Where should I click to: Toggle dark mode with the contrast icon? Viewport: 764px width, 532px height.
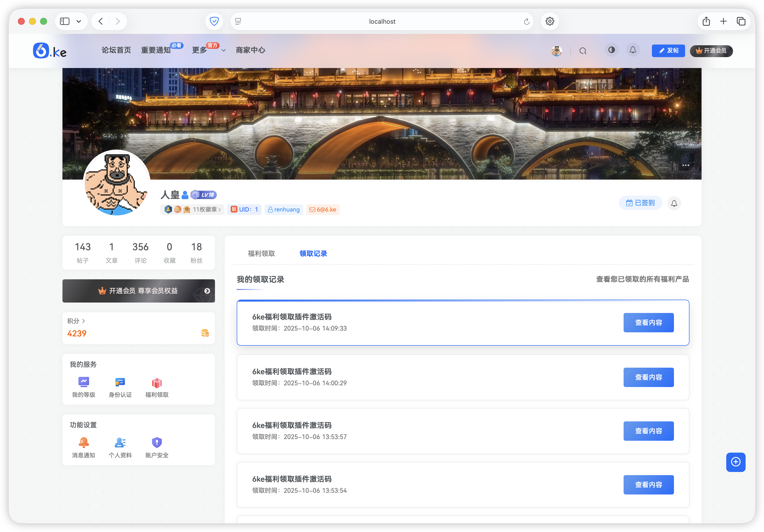(x=611, y=50)
